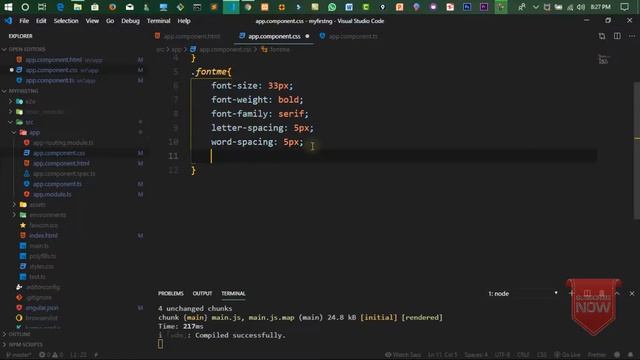Select the TERMINAL panel tab

233,293
